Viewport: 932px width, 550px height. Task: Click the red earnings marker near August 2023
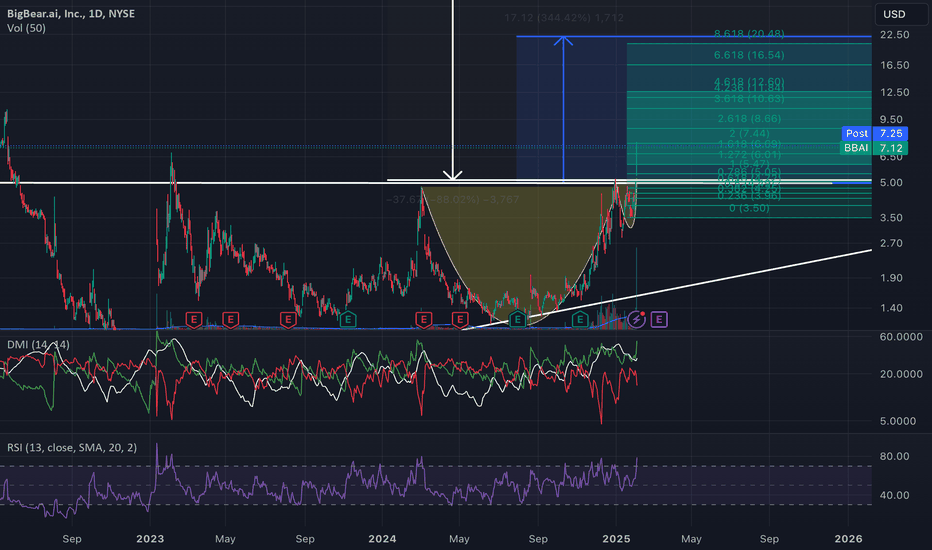coord(288,320)
